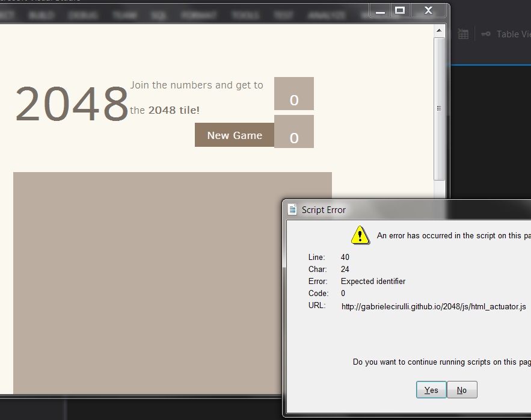Click the vertical scrollbar thumb in game window
The height and width of the screenshot is (420, 531).
[439, 109]
